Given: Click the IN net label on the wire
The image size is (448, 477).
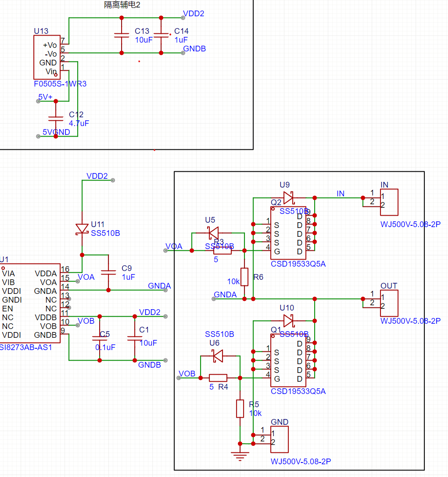Looking at the screenshot, I should coord(340,193).
